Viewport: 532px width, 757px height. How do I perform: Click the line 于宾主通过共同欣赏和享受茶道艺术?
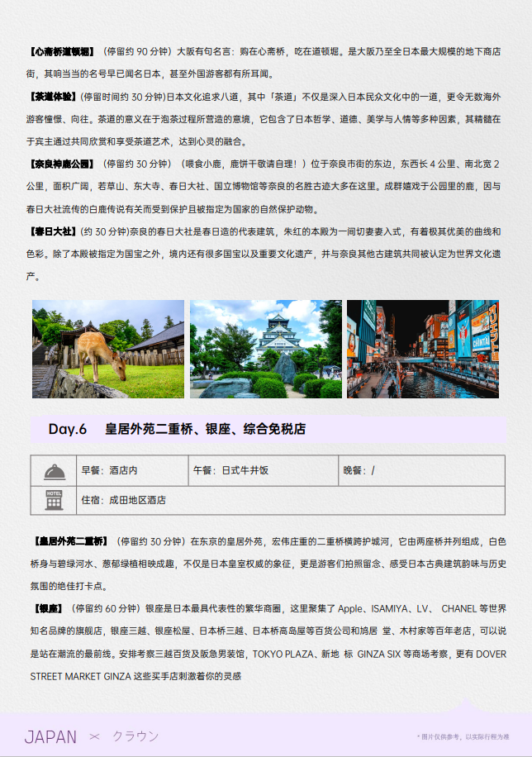point(137,141)
